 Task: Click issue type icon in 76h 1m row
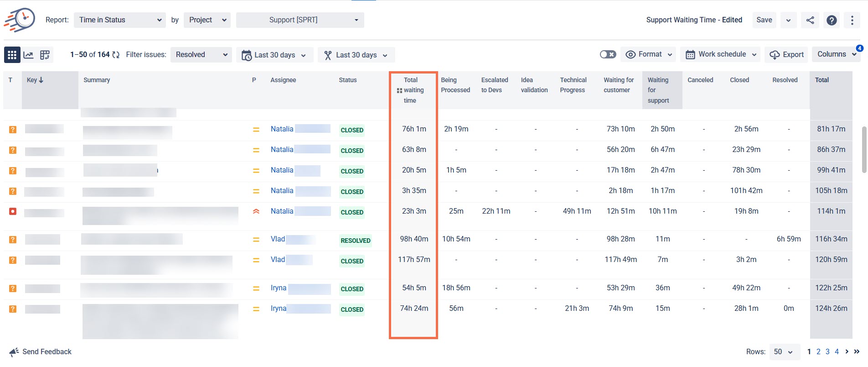point(13,130)
